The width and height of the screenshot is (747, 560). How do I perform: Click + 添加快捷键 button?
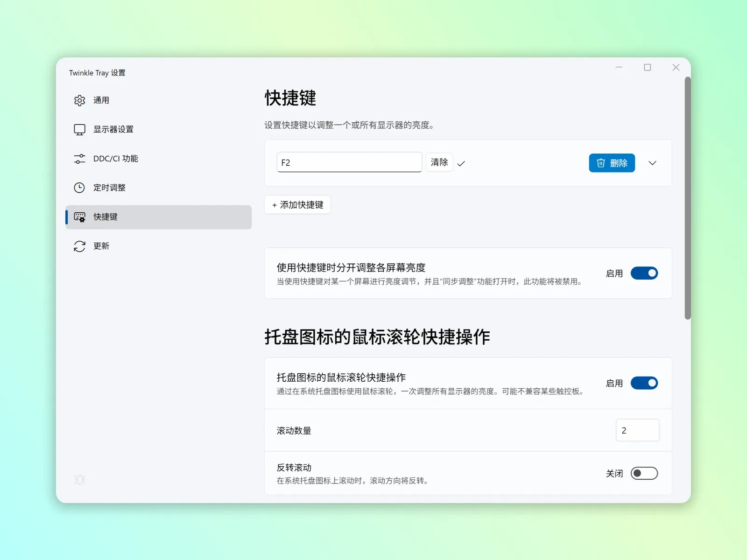(297, 205)
